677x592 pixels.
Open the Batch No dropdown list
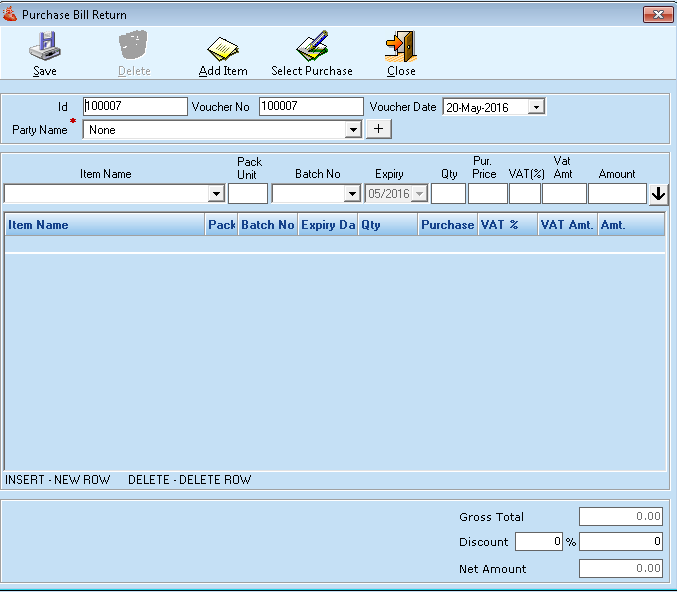click(352, 194)
